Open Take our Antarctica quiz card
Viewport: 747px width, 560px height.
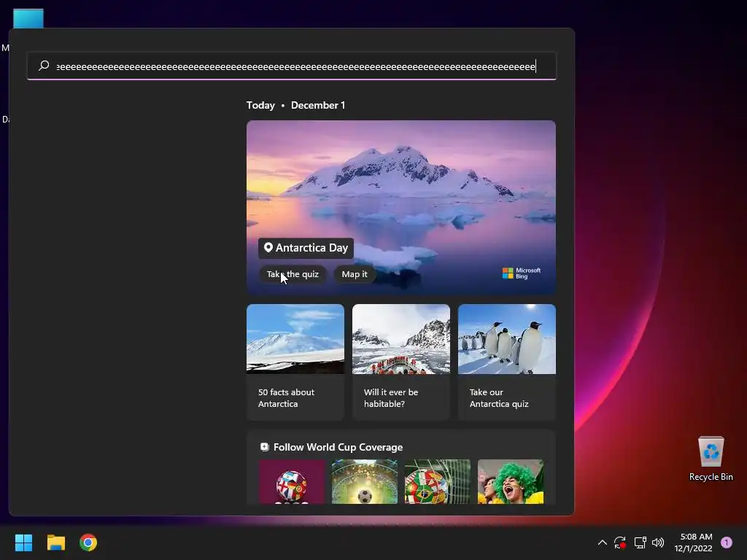tap(507, 362)
